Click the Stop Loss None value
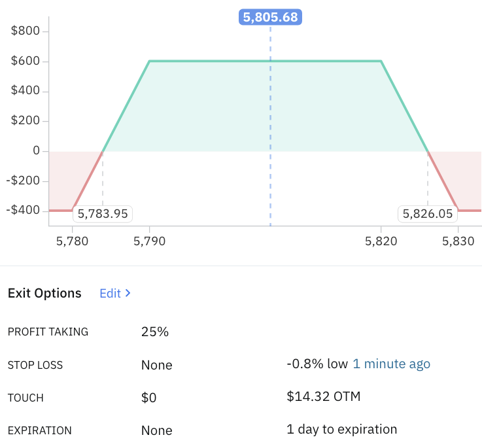This screenshot has width=482, height=448. point(156,365)
